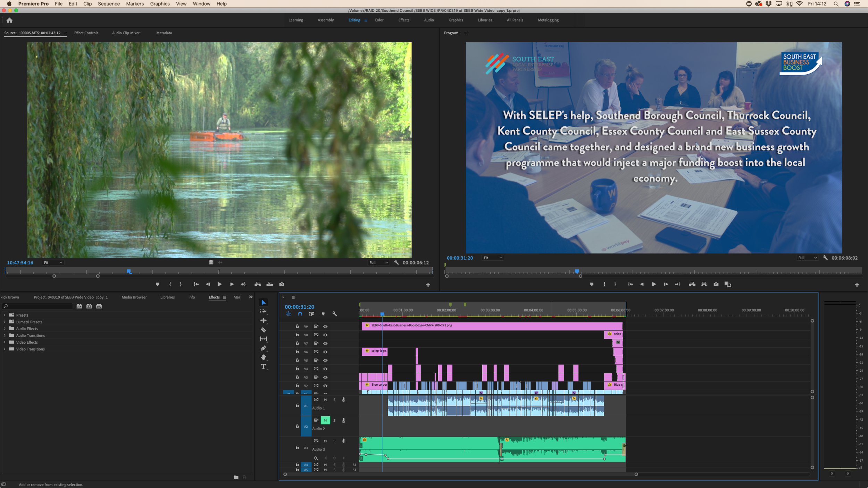Switch to Audio workspace tab
Screen dimensions: 868x488
pyautogui.click(x=429, y=20)
